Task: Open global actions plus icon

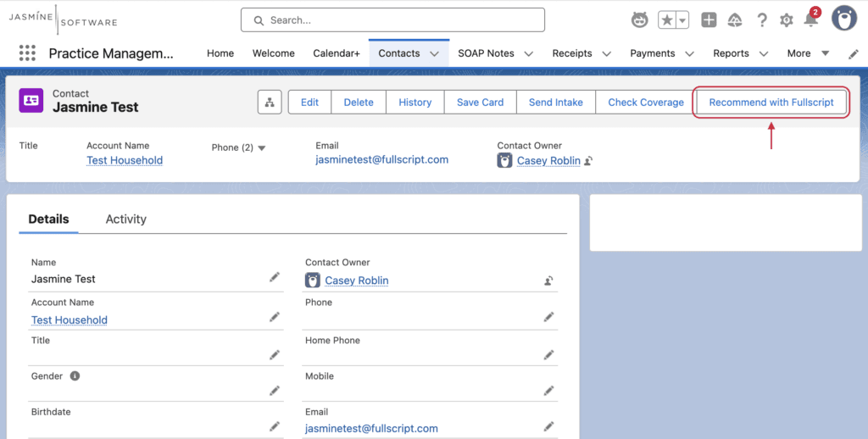Action: coord(709,20)
